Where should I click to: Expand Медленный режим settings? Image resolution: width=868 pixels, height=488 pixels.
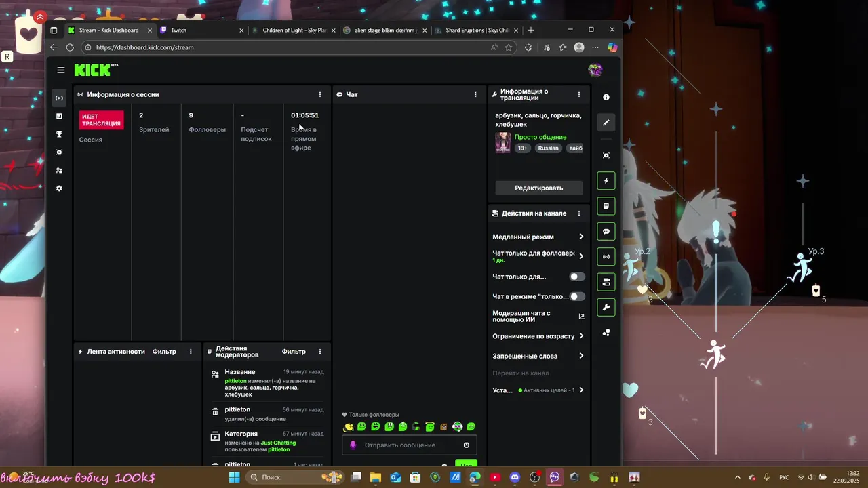coord(538,237)
